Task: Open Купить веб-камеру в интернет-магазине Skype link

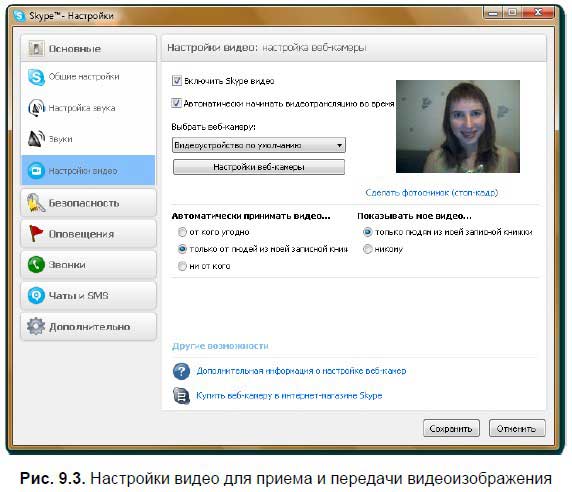Action: coord(289,396)
